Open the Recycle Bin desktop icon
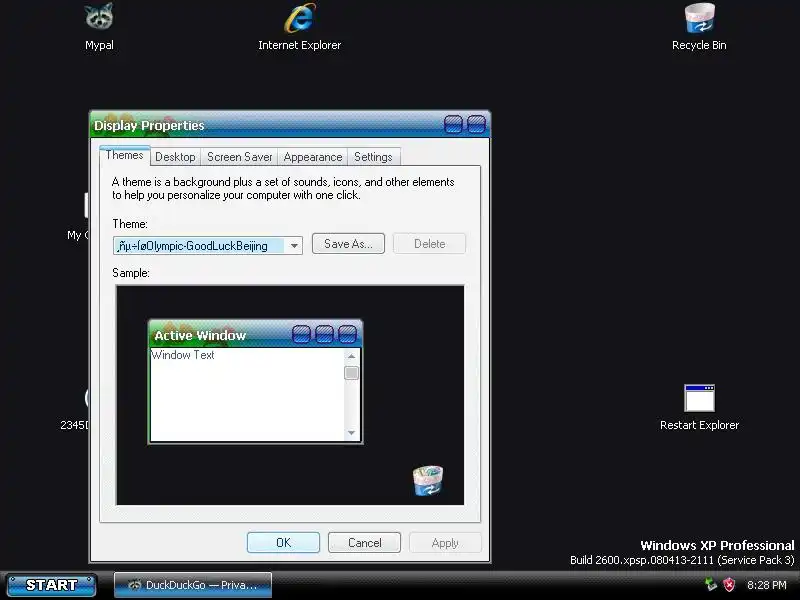The image size is (800, 600). (x=699, y=26)
